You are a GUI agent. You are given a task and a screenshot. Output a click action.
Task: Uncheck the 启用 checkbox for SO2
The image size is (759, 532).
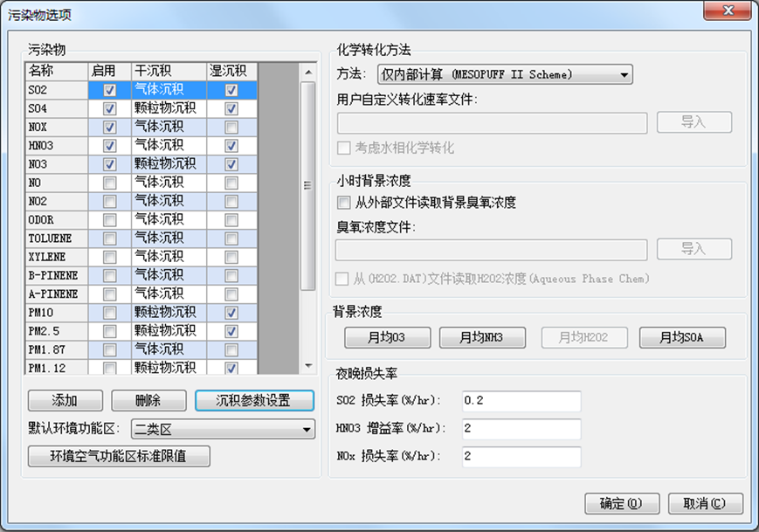(x=109, y=90)
